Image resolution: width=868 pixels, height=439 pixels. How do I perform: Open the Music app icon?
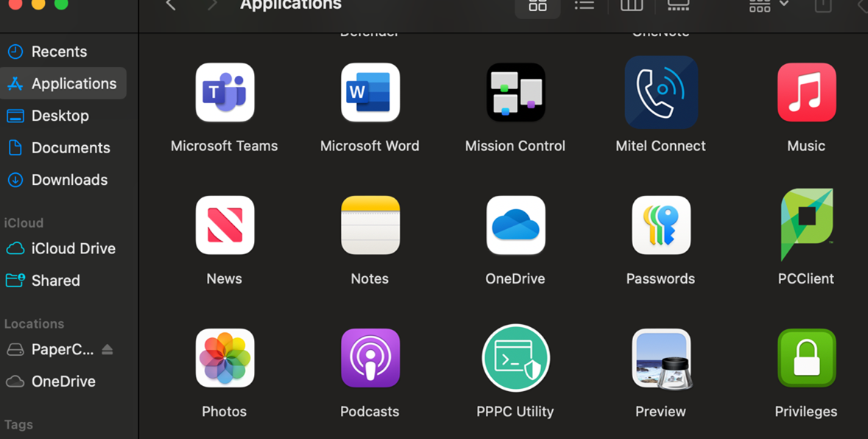(806, 93)
